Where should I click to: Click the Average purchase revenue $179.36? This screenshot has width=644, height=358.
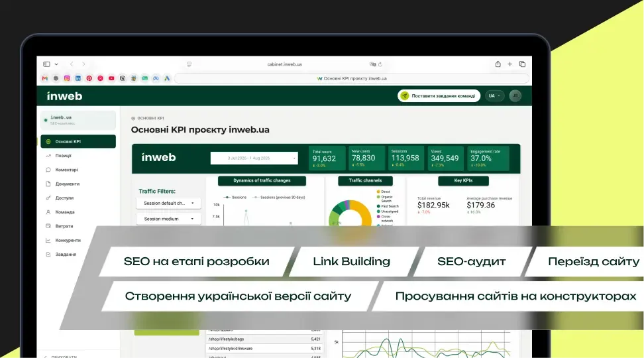[480, 205]
